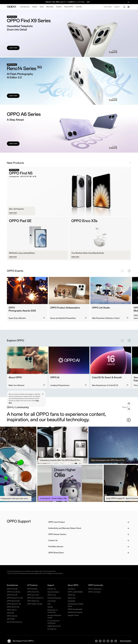Viewport: 138px width, 644px height.
Task: Close the cookie notice popup
Action: pos(43,394)
